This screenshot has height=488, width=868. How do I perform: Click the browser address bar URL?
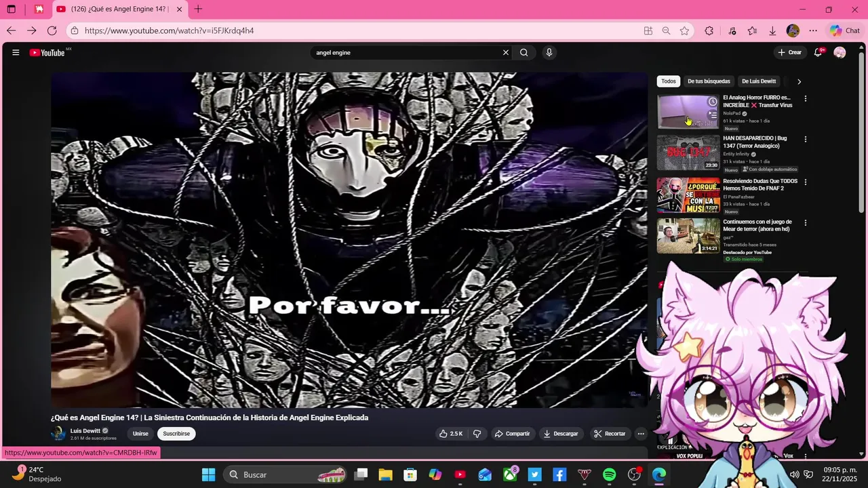(170, 30)
